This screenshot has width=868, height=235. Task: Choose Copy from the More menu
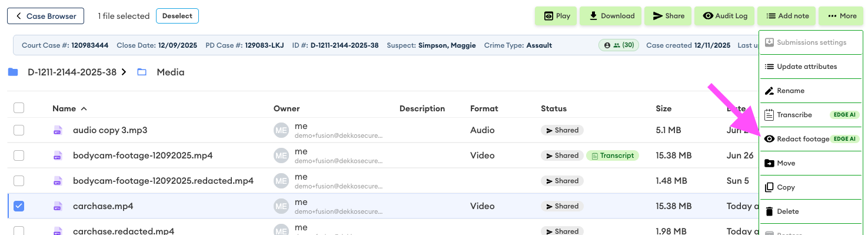812,187
